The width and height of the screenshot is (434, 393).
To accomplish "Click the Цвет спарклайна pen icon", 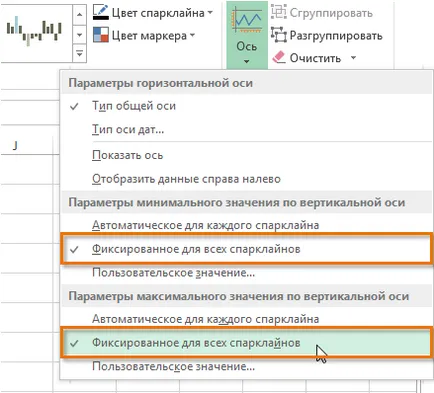I will (101, 13).
